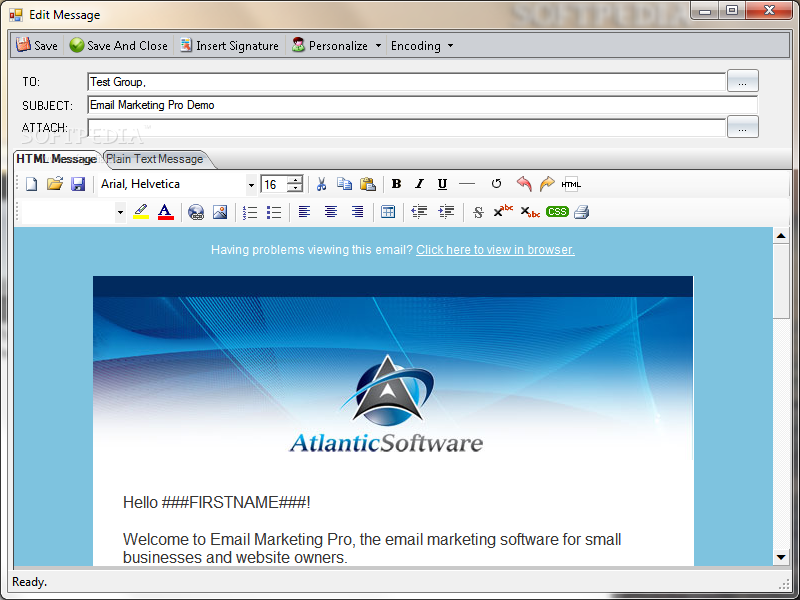
Task: Toggle Italic formatting
Action: (x=419, y=184)
